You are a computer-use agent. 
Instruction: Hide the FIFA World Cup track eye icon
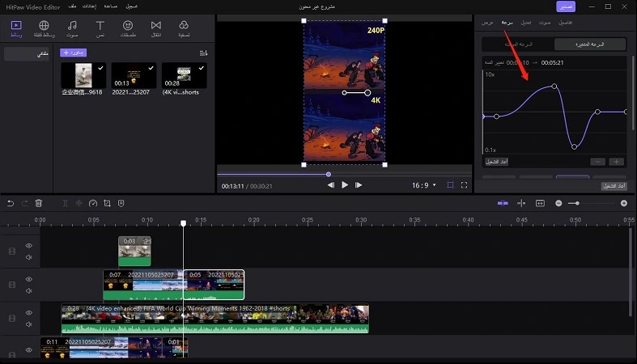[x=29, y=313]
